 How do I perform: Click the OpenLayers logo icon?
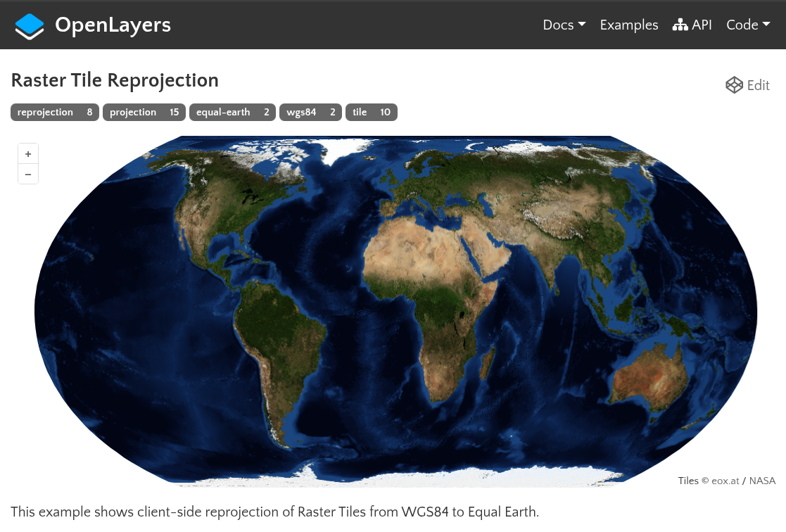[30, 25]
